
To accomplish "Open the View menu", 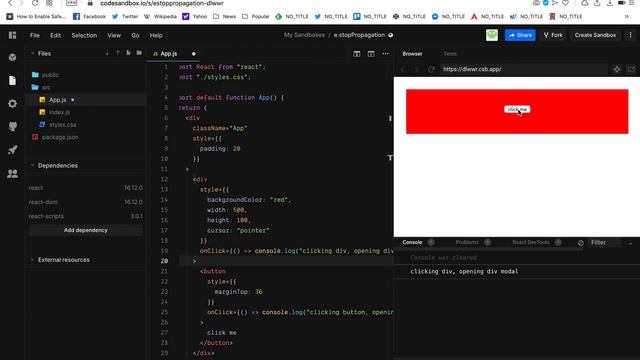I will pyautogui.click(x=114, y=35).
